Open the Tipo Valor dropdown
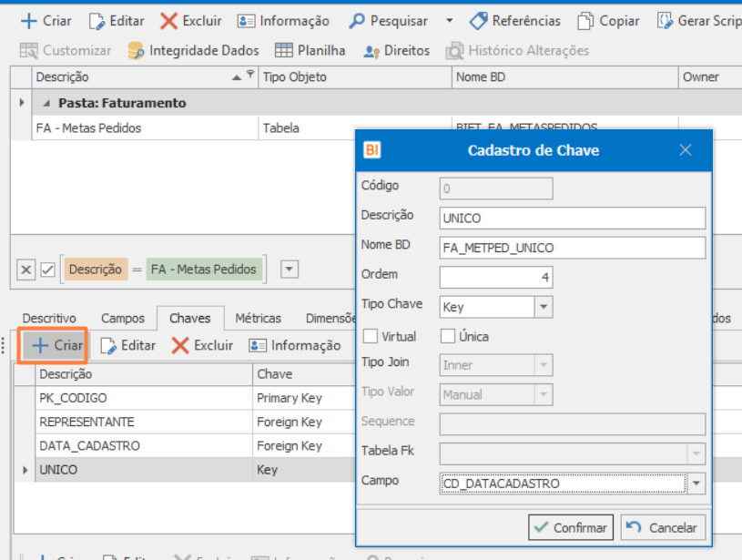The height and width of the screenshot is (560, 742). 544,394
